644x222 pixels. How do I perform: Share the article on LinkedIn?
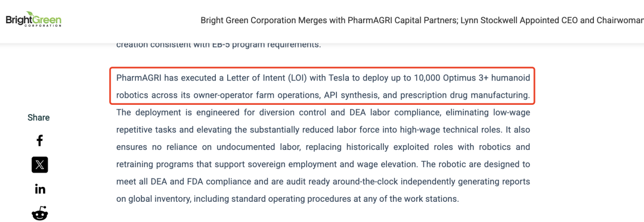[x=40, y=189]
